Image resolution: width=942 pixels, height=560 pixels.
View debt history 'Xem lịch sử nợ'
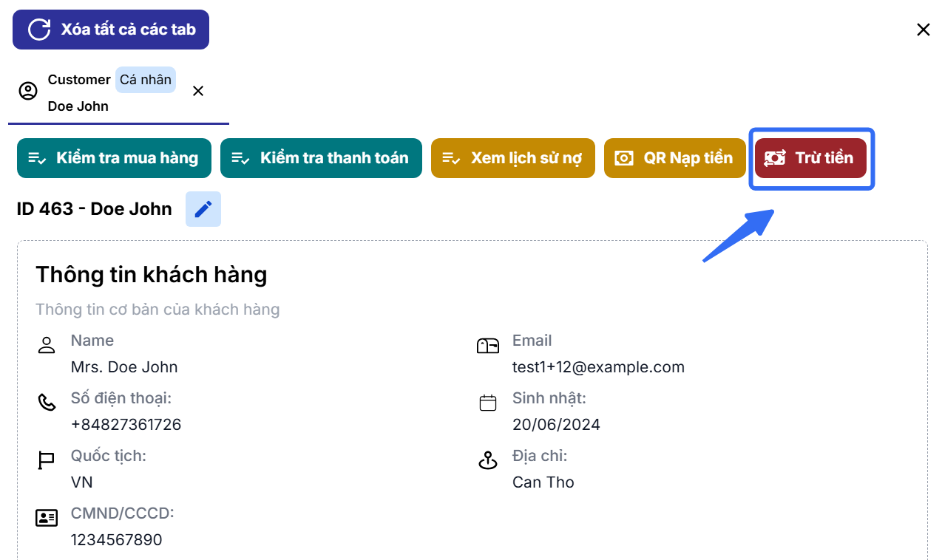513,158
